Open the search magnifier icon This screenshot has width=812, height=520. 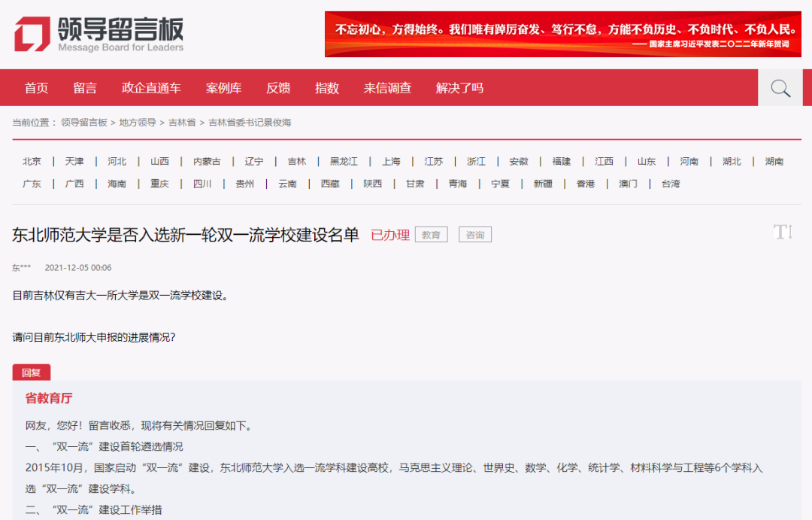[780, 87]
